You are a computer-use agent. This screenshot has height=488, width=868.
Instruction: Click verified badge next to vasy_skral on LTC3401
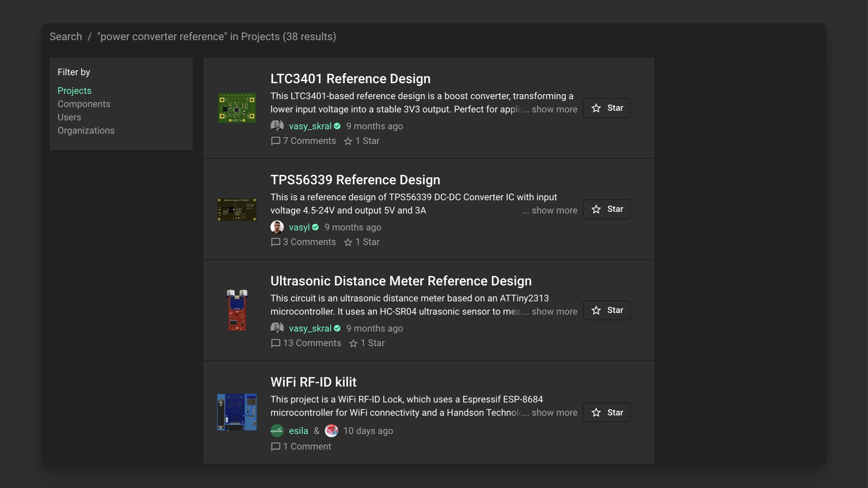click(x=337, y=126)
